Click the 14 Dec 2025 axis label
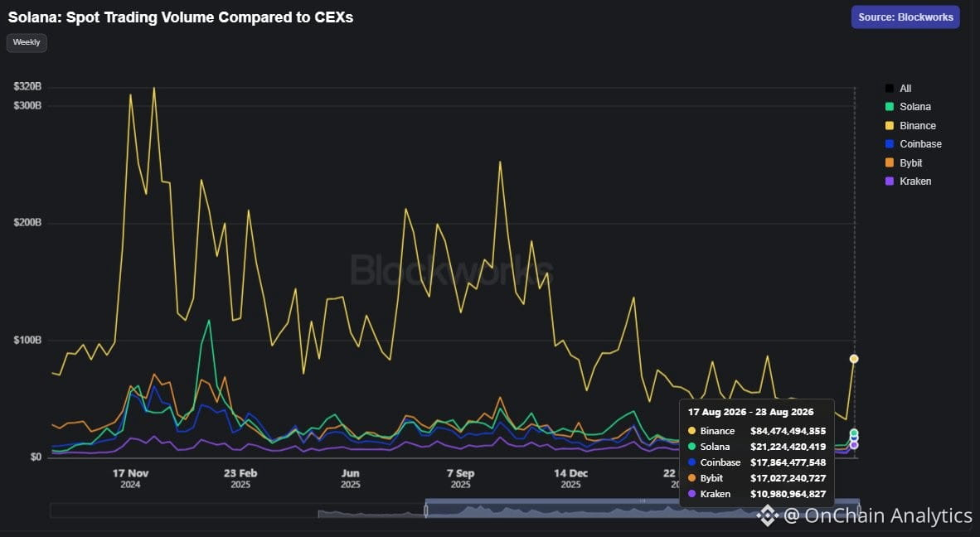The image size is (980, 537). point(570,478)
